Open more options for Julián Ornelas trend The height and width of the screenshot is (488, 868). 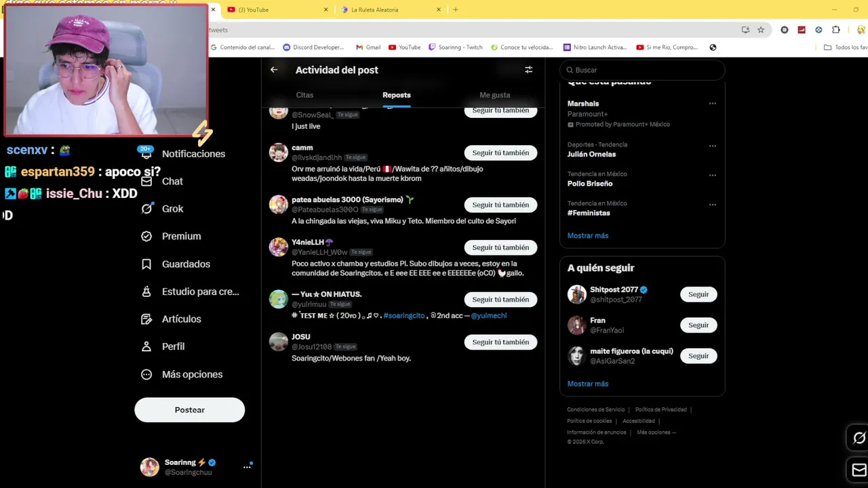click(713, 146)
